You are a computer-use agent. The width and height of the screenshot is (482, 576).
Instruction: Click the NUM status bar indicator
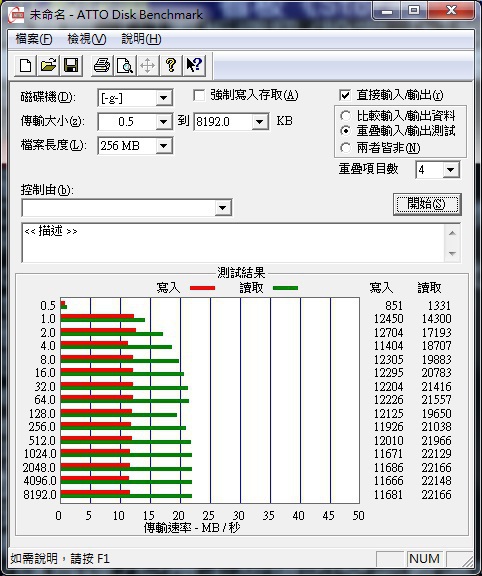point(424,559)
